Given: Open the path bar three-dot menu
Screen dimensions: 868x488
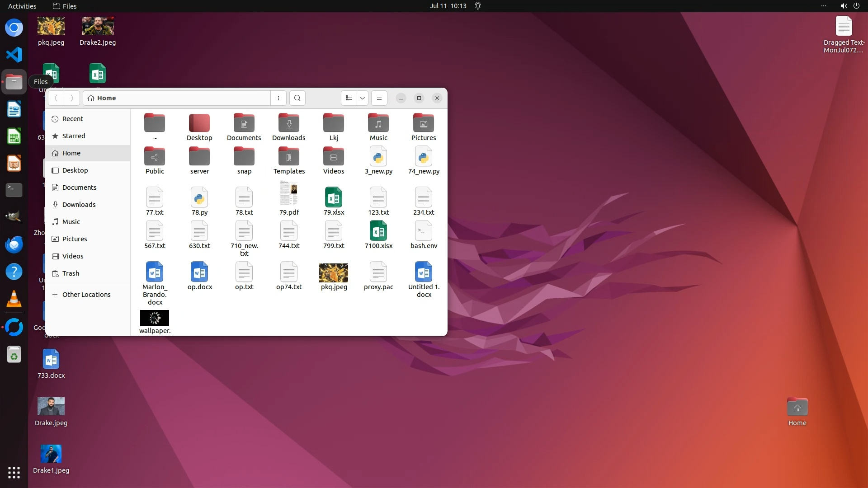Looking at the screenshot, I should [278, 98].
